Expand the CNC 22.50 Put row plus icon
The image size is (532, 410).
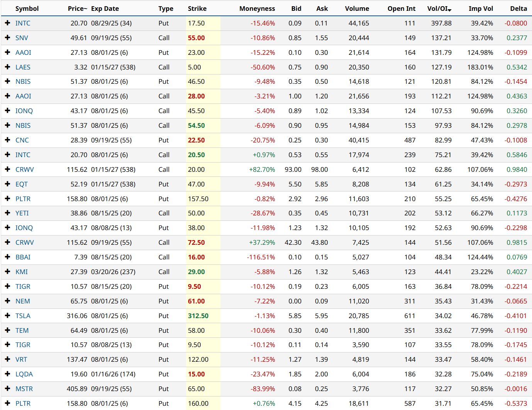7,140
